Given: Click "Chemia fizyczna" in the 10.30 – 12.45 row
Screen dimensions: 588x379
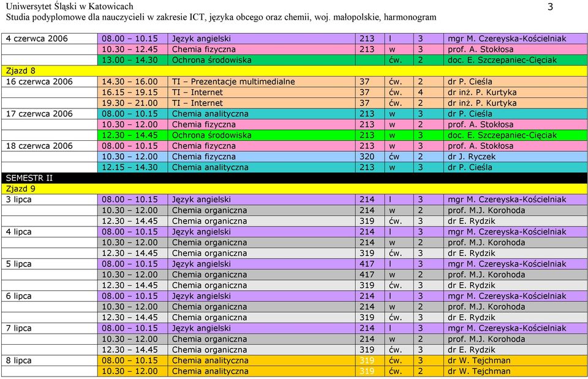Looking at the screenshot, I should [203, 50].
